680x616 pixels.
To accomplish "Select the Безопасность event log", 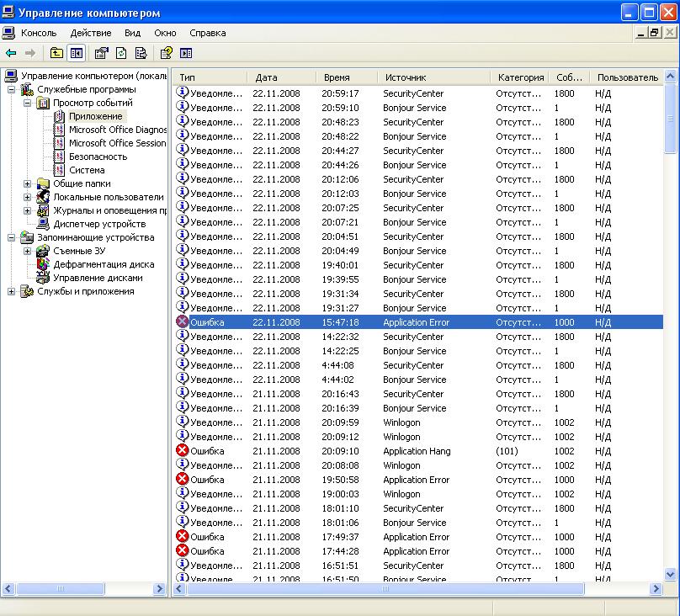I will (x=98, y=157).
